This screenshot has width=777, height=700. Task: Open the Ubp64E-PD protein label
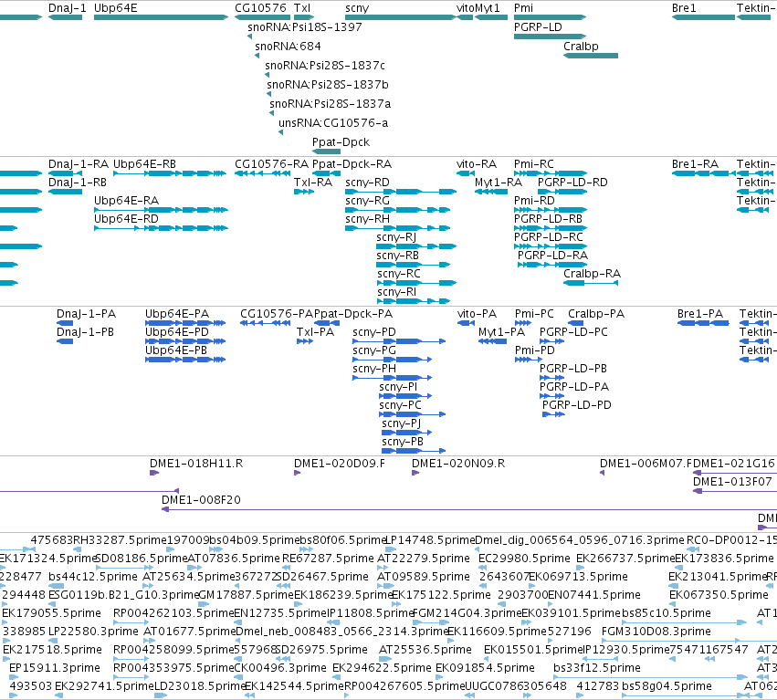(177, 332)
